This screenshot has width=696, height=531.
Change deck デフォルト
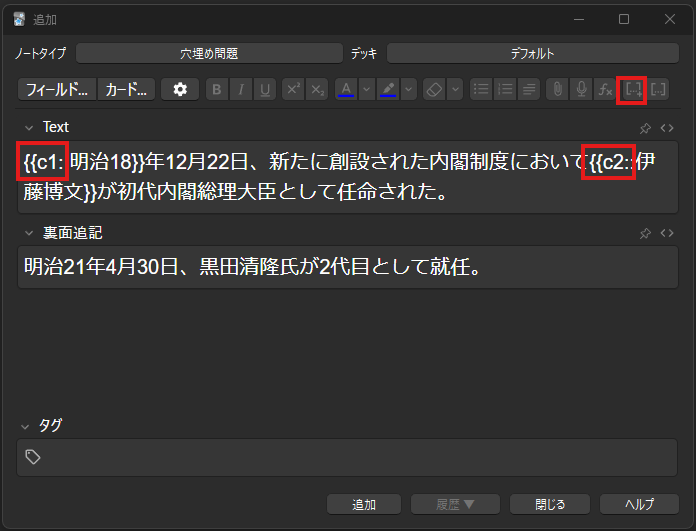533,53
